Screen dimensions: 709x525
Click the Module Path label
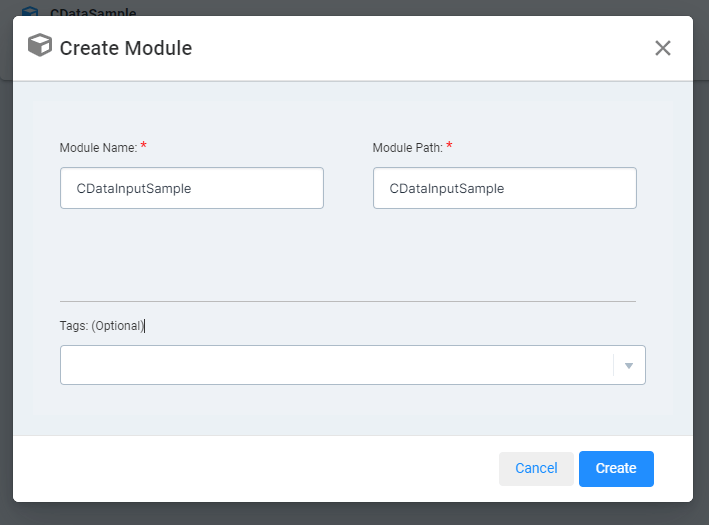pos(408,148)
